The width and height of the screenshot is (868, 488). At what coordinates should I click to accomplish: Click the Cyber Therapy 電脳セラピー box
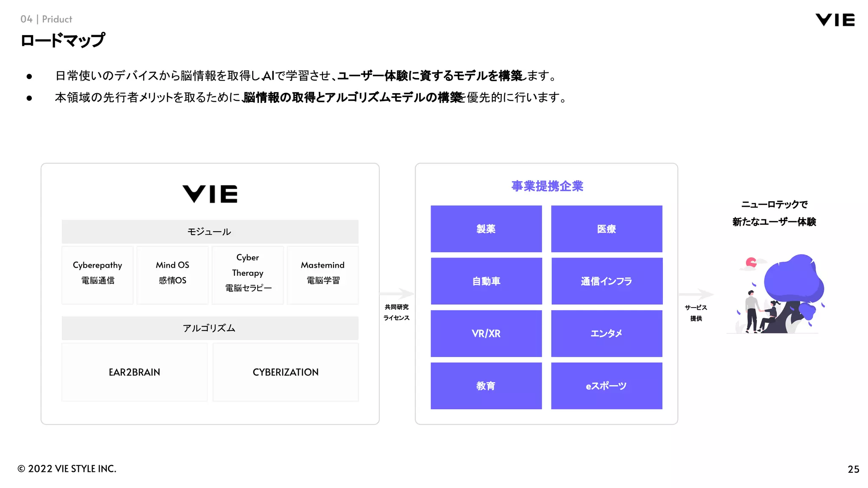pyautogui.click(x=248, y=275)
